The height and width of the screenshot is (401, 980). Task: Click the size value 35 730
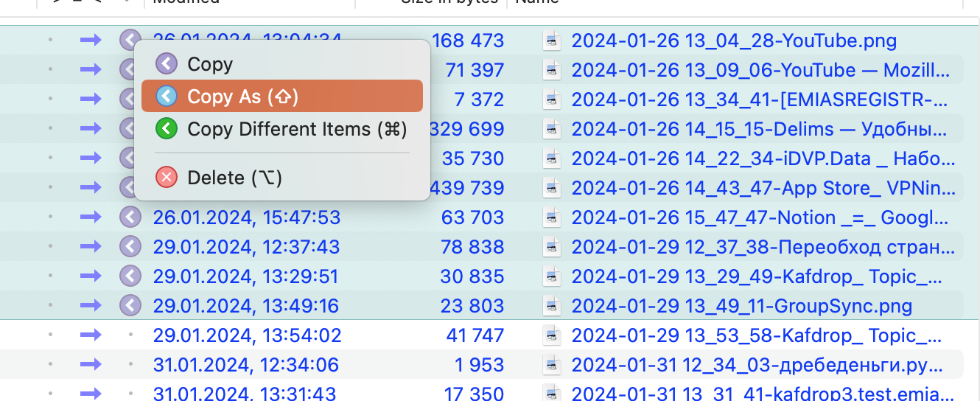click(x=473, y=158)
